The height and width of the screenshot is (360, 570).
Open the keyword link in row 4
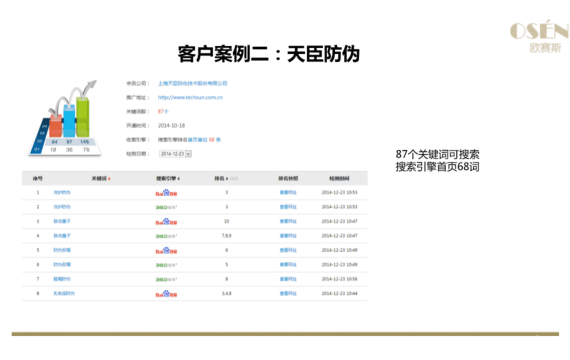click(62, 236)
